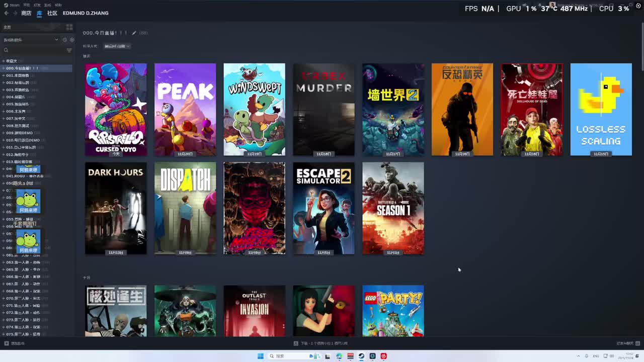Open the red circle taskbar app icon
The width and height of the screenshot is (644, 362).
[383, 356]
